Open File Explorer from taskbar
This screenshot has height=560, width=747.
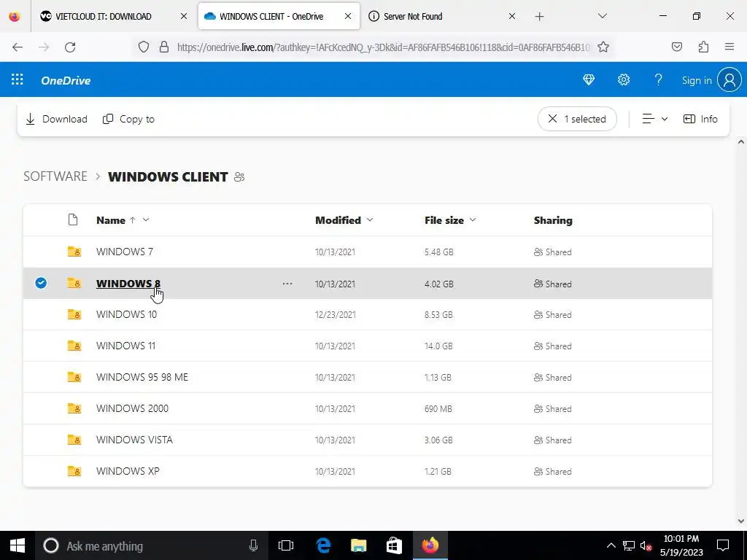[x=359, y=545]
